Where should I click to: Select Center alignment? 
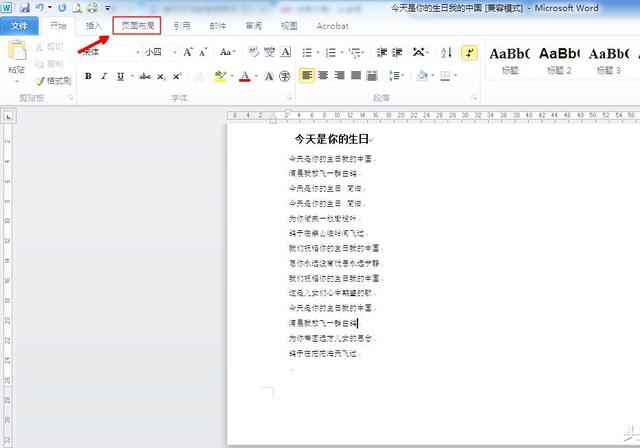323,75
